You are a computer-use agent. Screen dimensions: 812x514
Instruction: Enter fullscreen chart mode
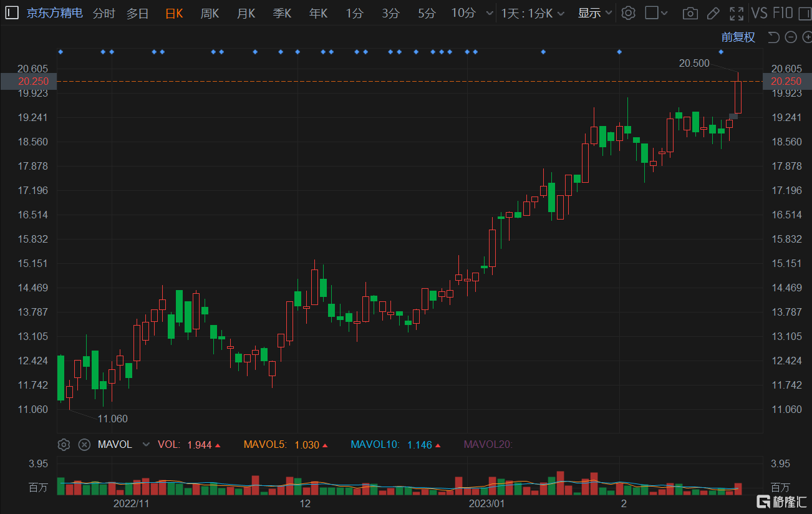pyautogui.click(x=737, y=13)
